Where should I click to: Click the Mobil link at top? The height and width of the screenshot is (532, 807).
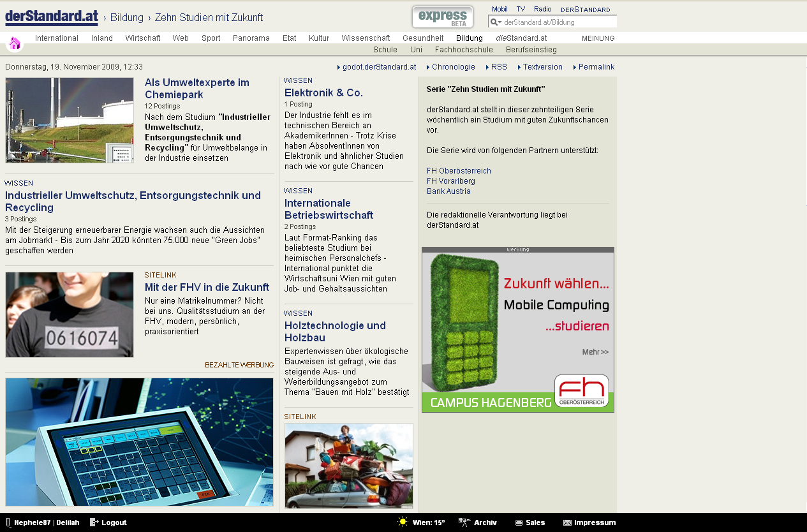pos(500,10)
